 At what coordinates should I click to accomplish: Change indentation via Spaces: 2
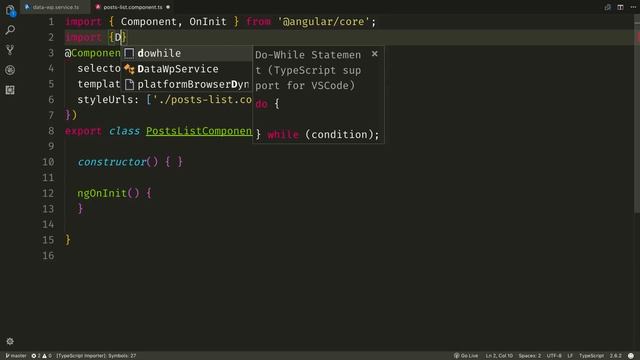pos(529,356)
